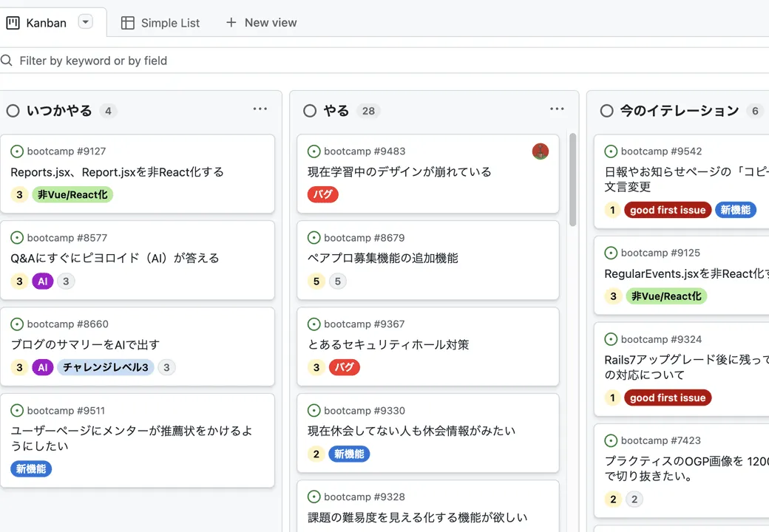This screenshot has height=532, width=769.
Task: Click the open issue icon for bootcamp #9542
Action: point(611,151)
